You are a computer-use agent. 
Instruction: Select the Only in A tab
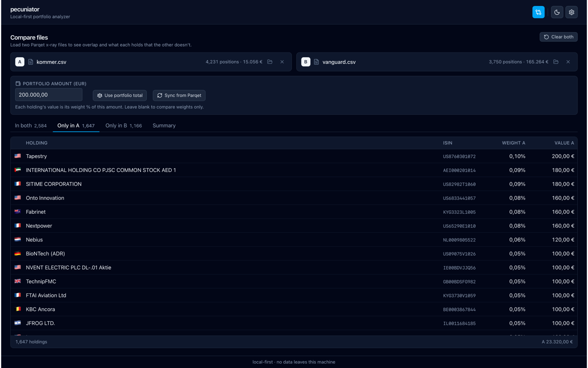tap(76, 125)
